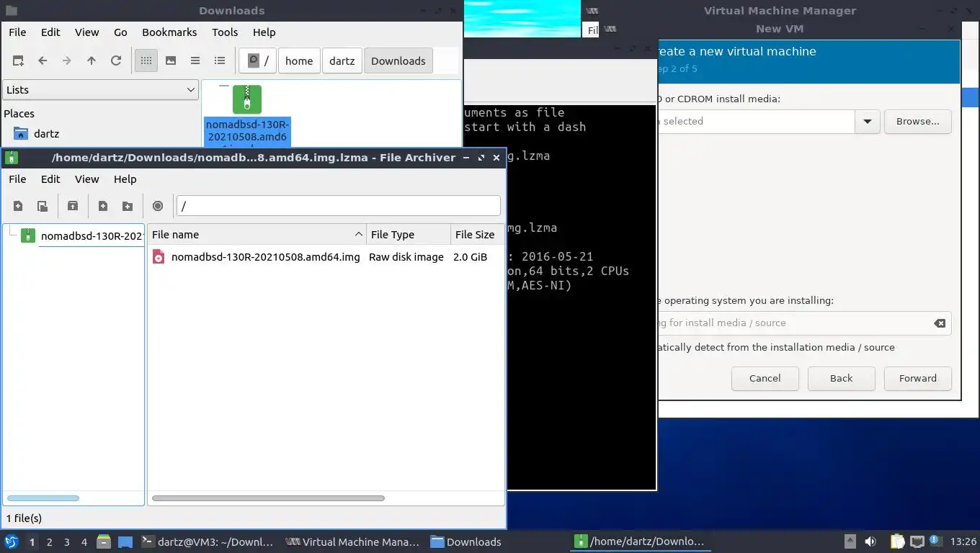Click Cancel in New VM wizard
The image size is (980, 553).
(765, 379)
